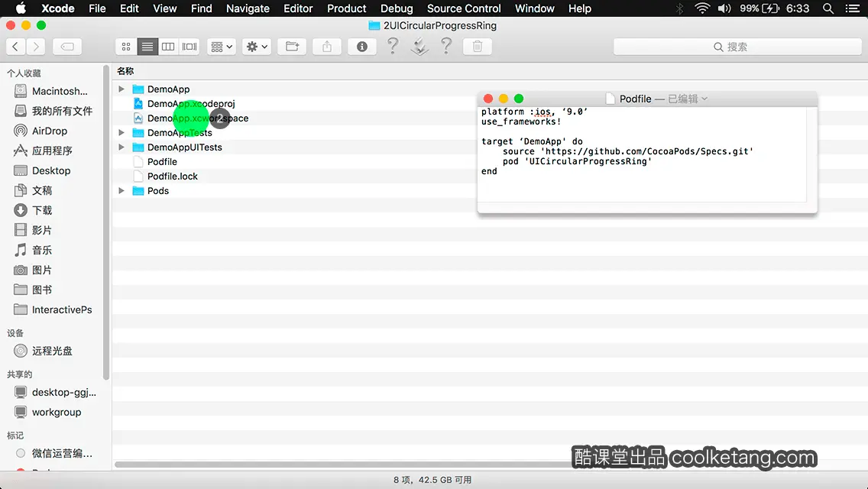Image resolution: width=868 pixels, height=489 pixels.
Task: Open the Source Control menu
Action: [x=464, y=8]
